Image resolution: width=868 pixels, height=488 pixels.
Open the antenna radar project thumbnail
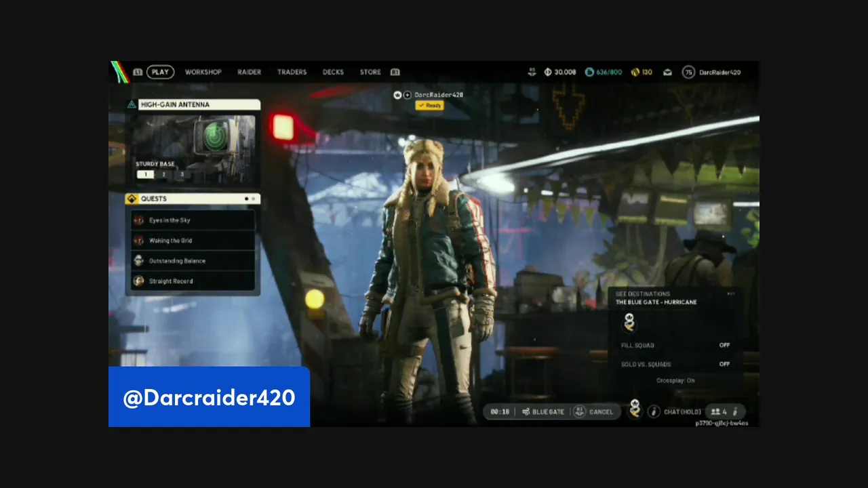pyautogui.click(x=194, y=150)
